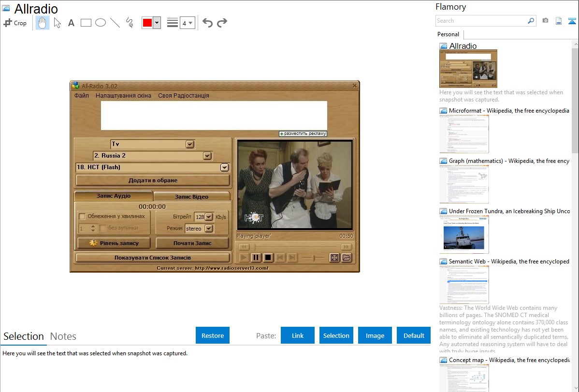
Task: Switch to the Запис Аудіо tab
Action: (114, 196)
